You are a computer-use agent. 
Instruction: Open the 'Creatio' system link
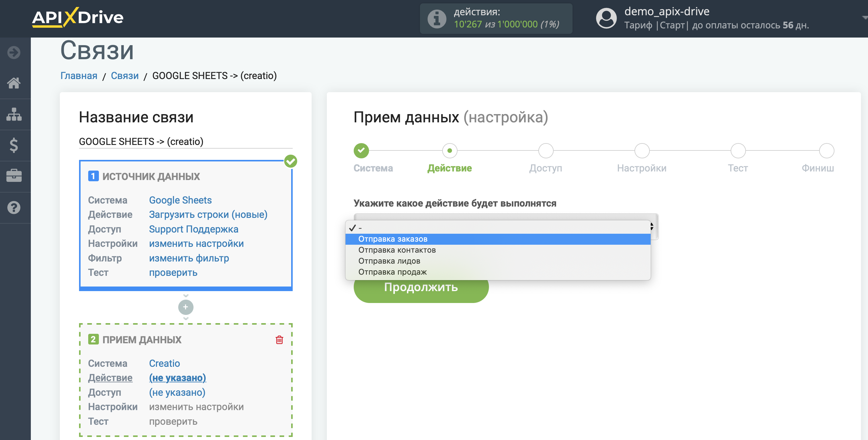tap(165, 363)
